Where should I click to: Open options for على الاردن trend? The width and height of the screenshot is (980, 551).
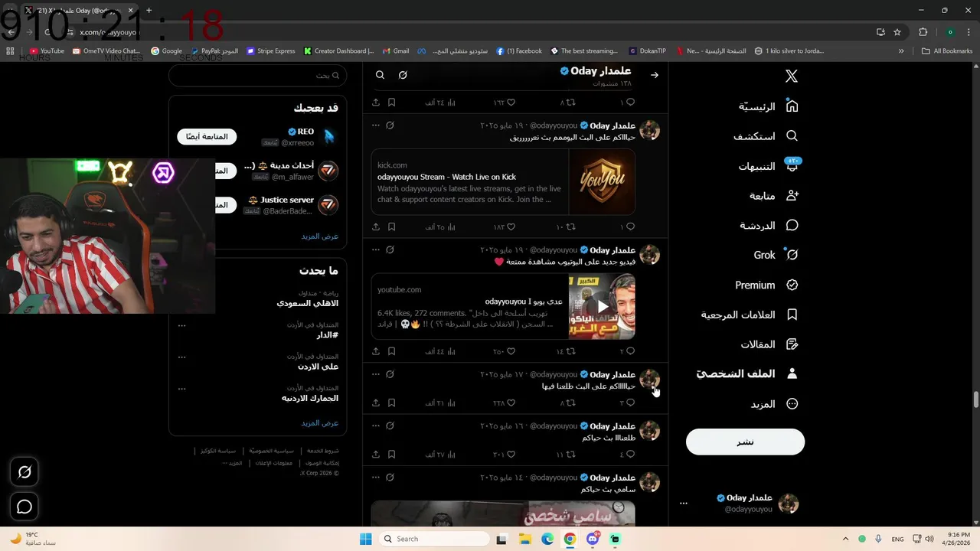(x=181, y=357)
